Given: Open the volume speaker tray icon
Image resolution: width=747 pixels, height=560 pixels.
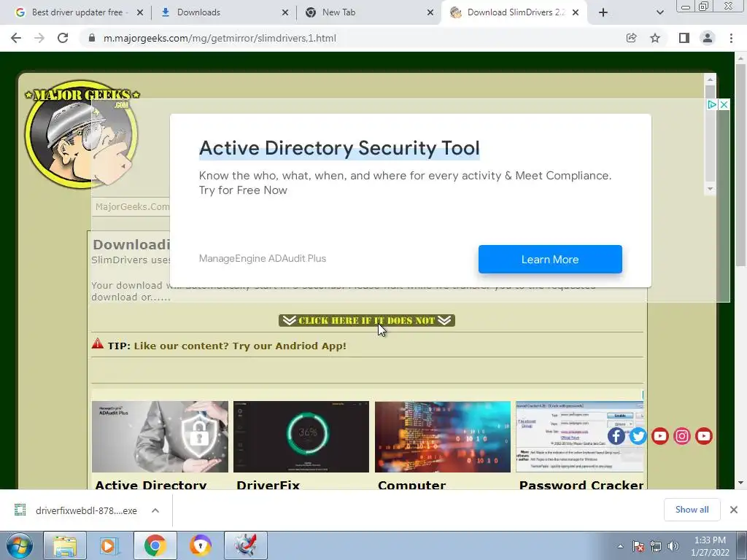Looking at the screenshot, I should click(673, 546).
